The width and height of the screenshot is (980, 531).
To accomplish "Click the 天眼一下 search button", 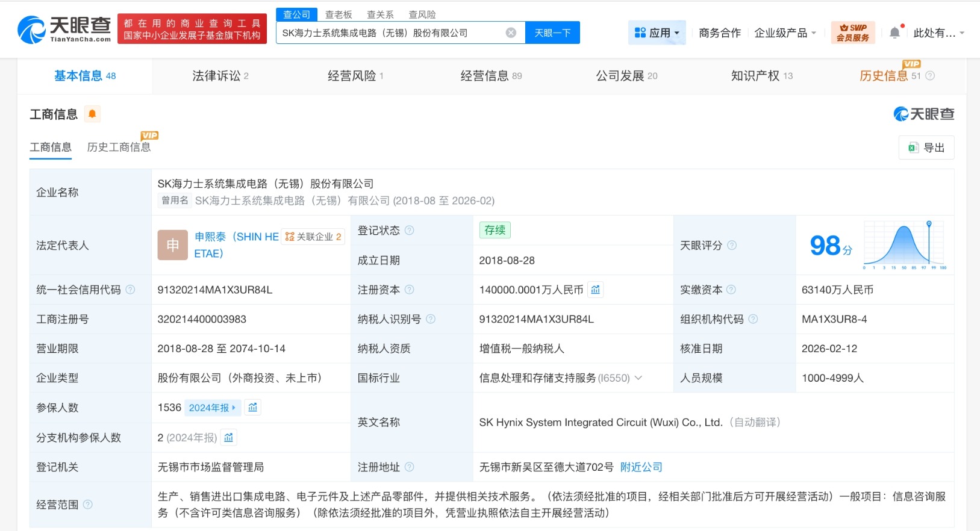I will (x=552, y=33).
